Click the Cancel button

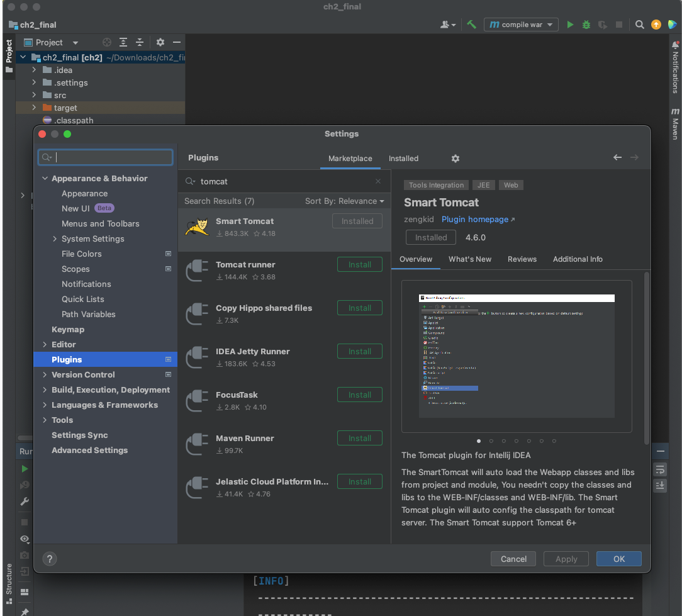pyautogui.click(x=513, y=559)
